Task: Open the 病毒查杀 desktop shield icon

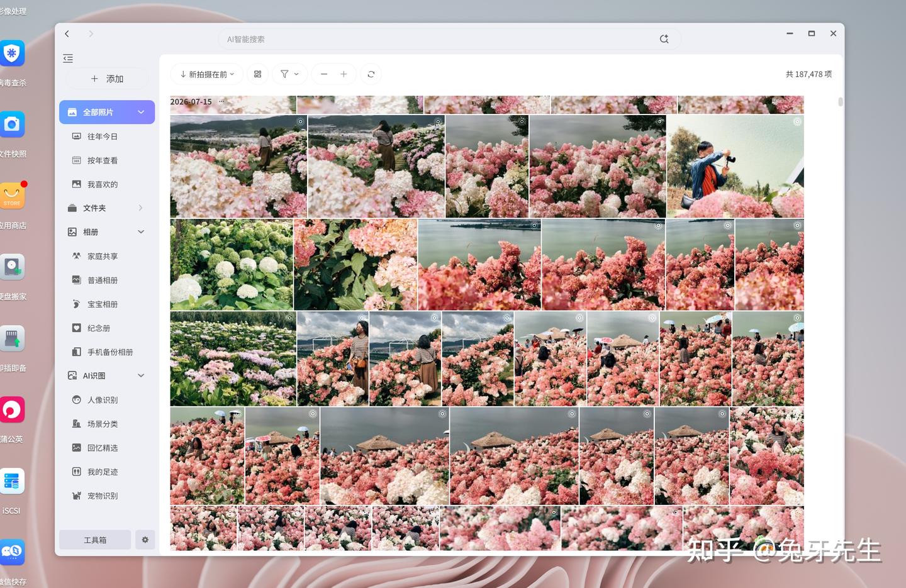Action: tap(12, 54)
